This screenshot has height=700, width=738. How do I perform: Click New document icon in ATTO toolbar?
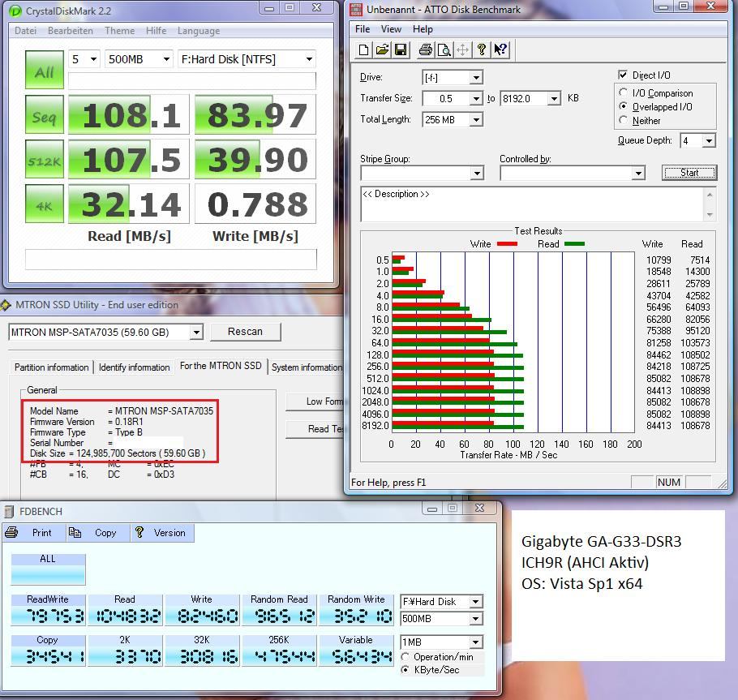[x=363, y=49]
